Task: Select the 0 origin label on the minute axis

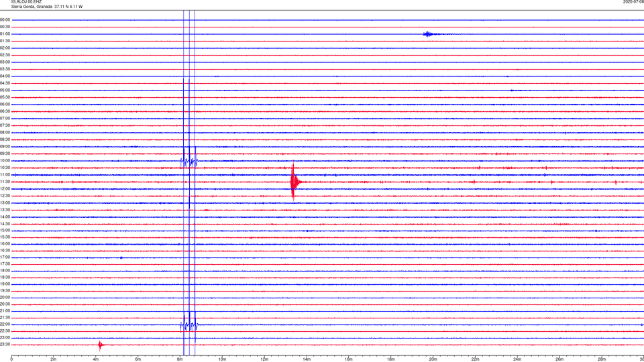Action: pyautogui.click(x=11, y=359)
